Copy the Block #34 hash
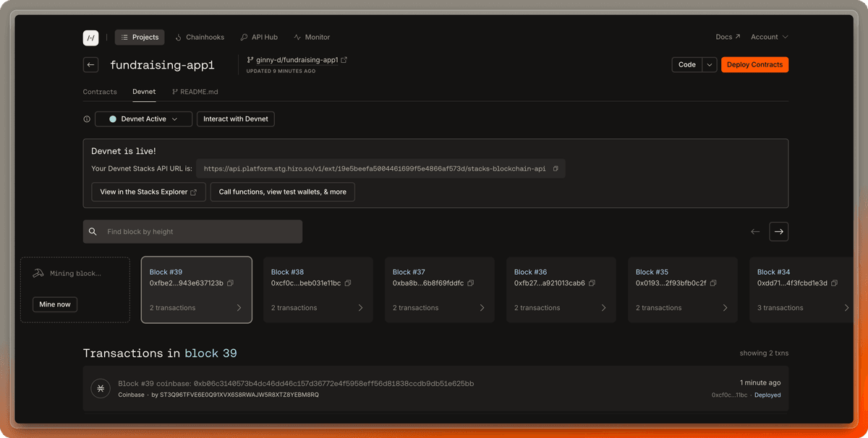Image resolution: width=868 pixels, height=438 pixels. coord(834,283)
